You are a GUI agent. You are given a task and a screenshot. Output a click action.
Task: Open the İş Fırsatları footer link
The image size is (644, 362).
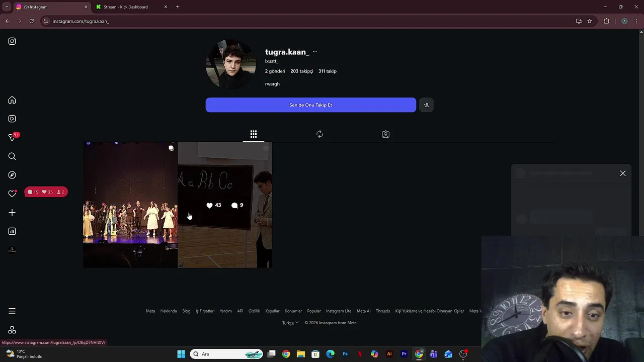[x=205, y=311]
